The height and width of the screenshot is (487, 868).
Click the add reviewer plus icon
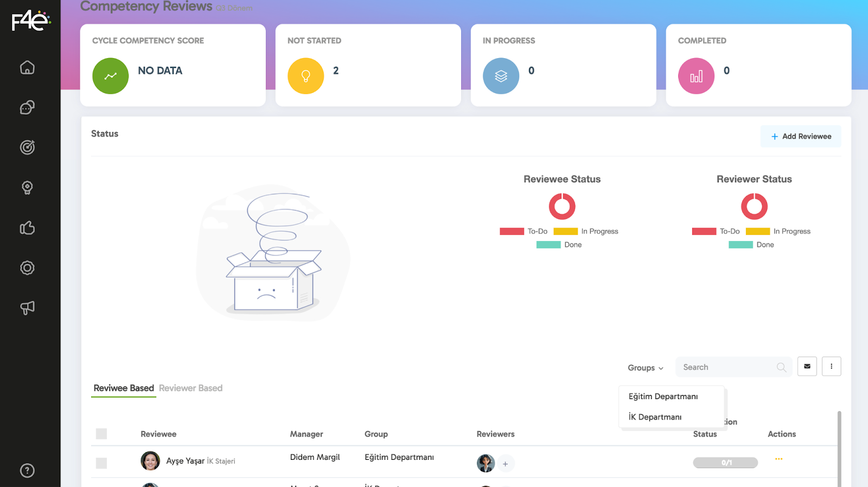(505, 464)
